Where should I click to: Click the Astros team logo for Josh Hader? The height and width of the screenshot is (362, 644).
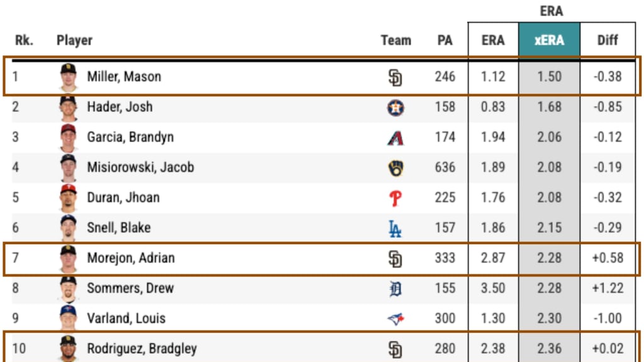[x=396, y=108]
